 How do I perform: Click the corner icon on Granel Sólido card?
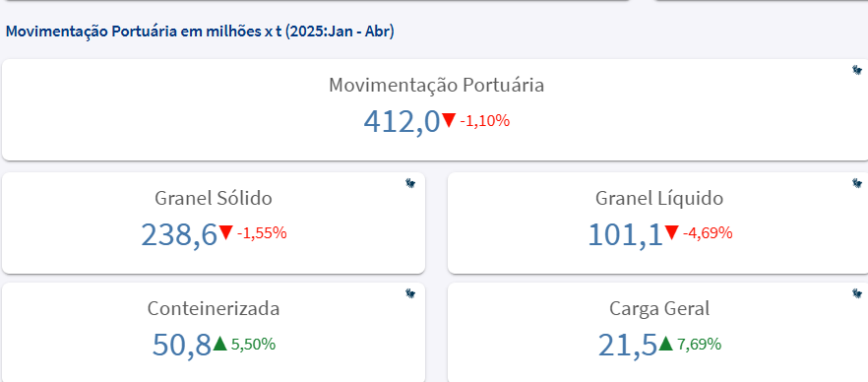[x=410, y=183]
